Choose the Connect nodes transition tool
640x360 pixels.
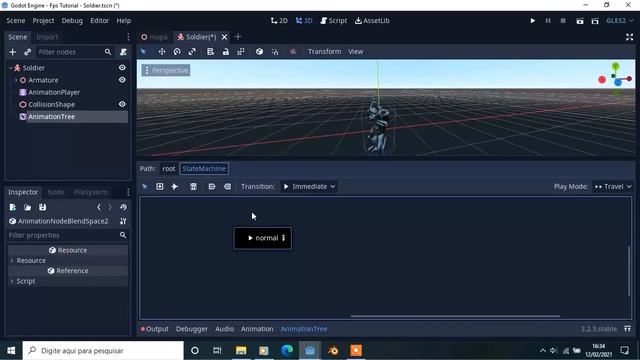175,187
